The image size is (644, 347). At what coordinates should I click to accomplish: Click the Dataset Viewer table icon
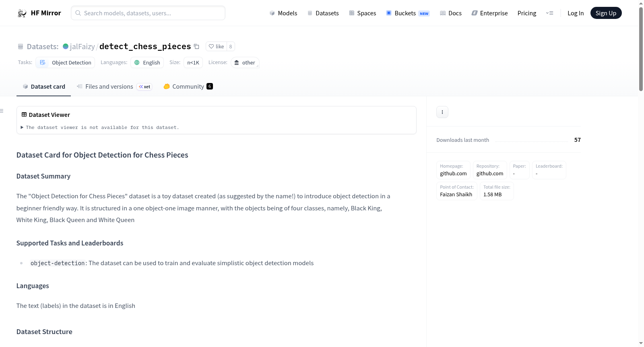point(24,115)
